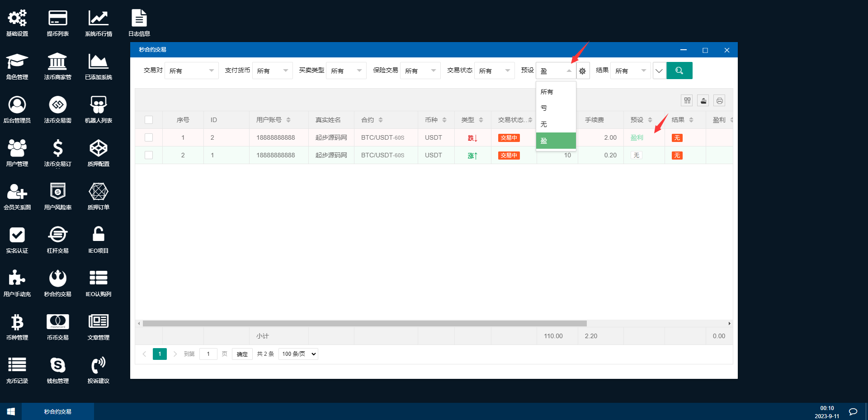
Task: Select 所有 in the 预设 dropdown list
Action: (556, 92)
